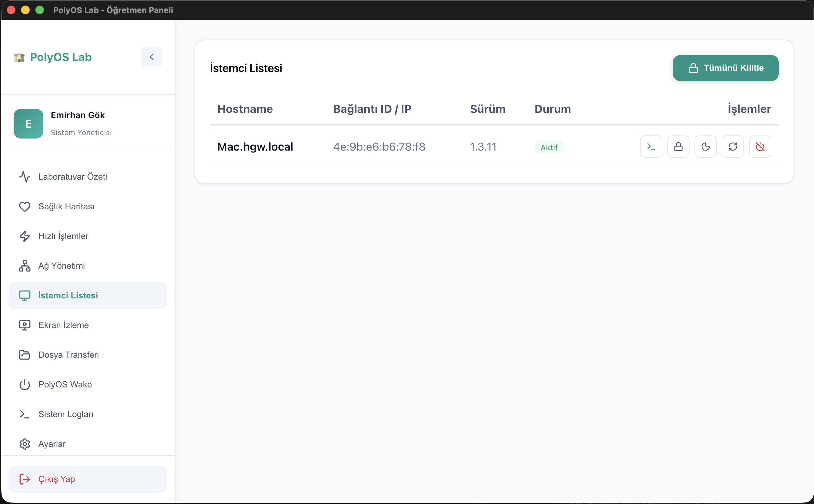Click the E user avatar
This screenshot has width=814, height=504.
28,124
